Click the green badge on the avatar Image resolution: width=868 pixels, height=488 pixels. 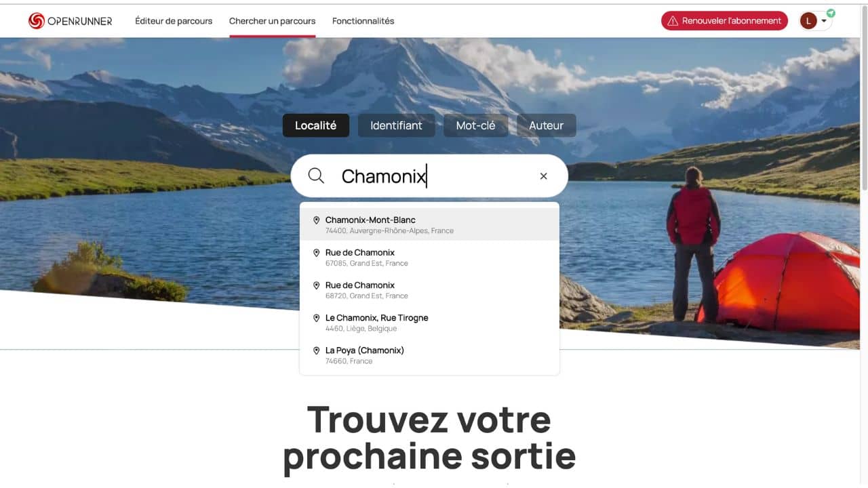click(x=831, y=13)
